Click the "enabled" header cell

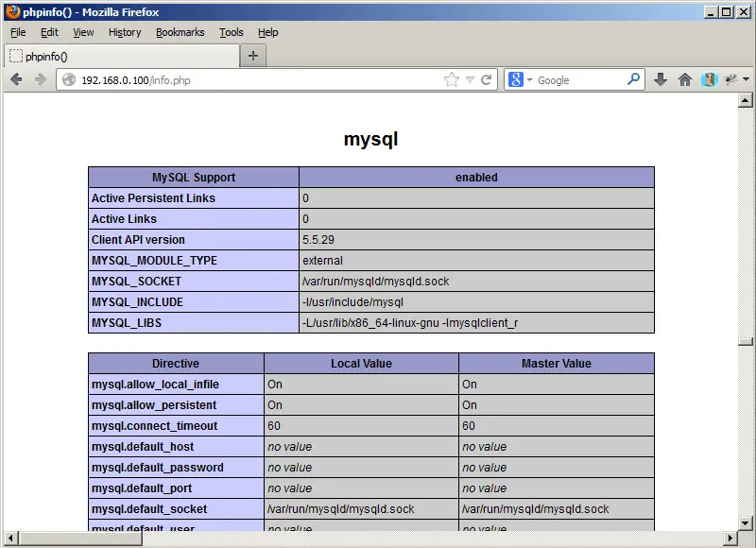pyautogui.click(x=476, y=178)
